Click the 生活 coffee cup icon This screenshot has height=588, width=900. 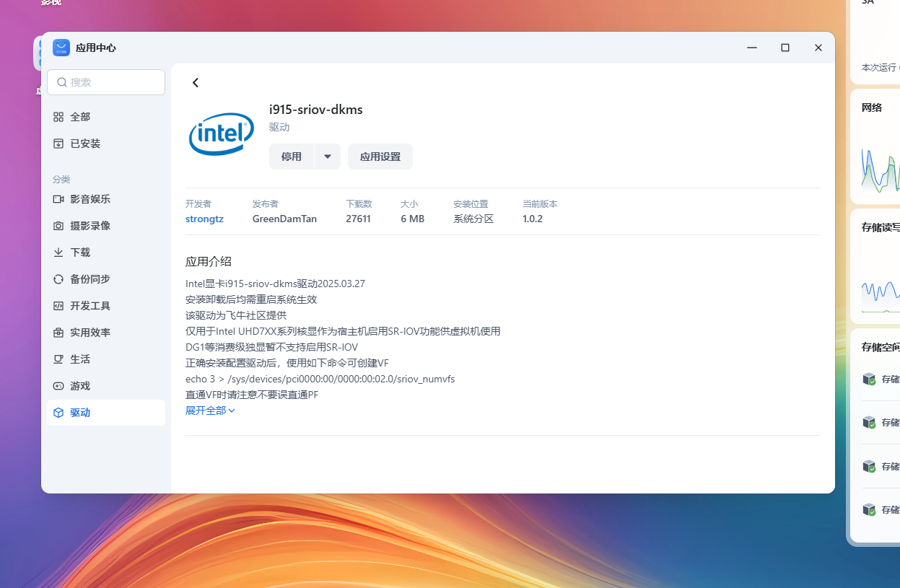(58, 359)
